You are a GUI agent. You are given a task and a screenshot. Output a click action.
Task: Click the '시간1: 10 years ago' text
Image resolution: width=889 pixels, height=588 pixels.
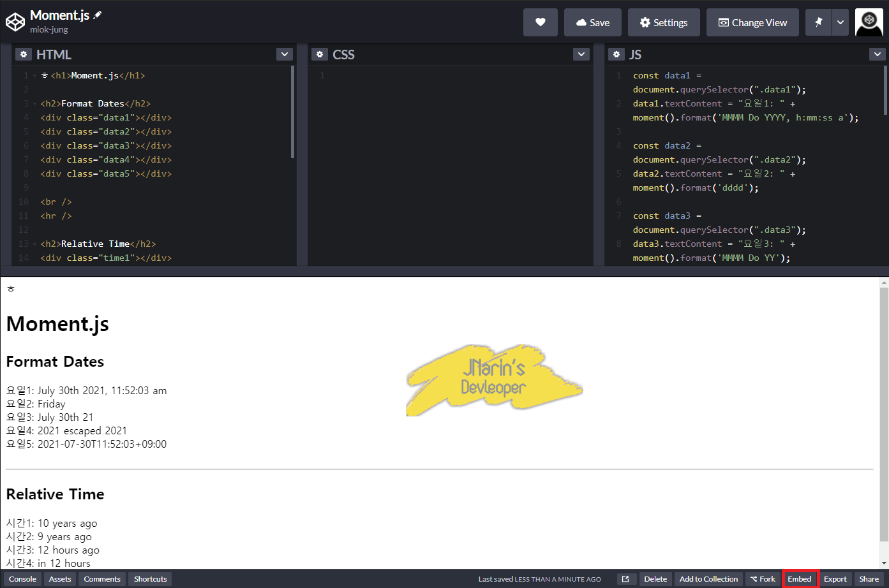coord(52,523)
